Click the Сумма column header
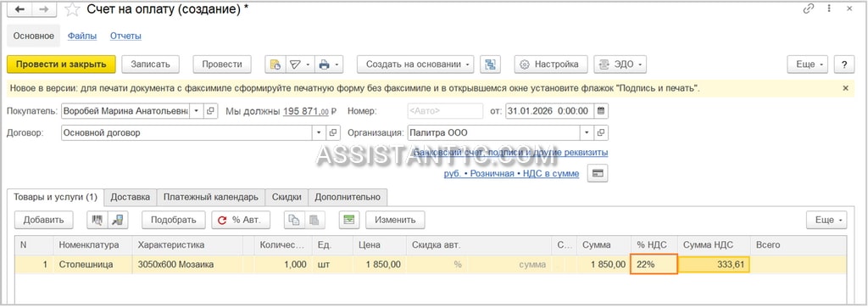 603,245
